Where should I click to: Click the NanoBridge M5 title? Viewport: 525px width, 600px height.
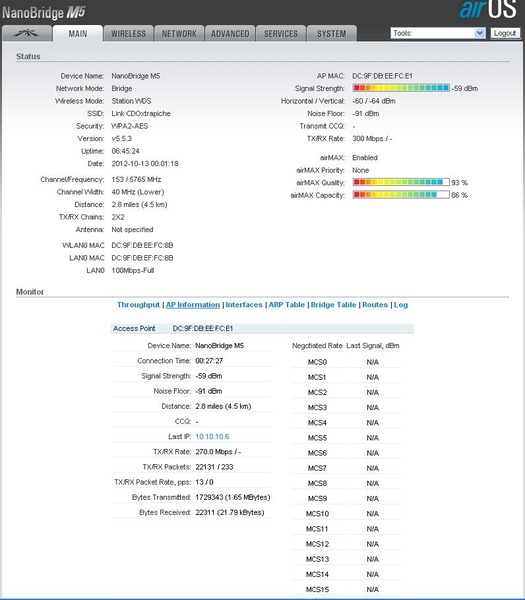tap(43, 13)
